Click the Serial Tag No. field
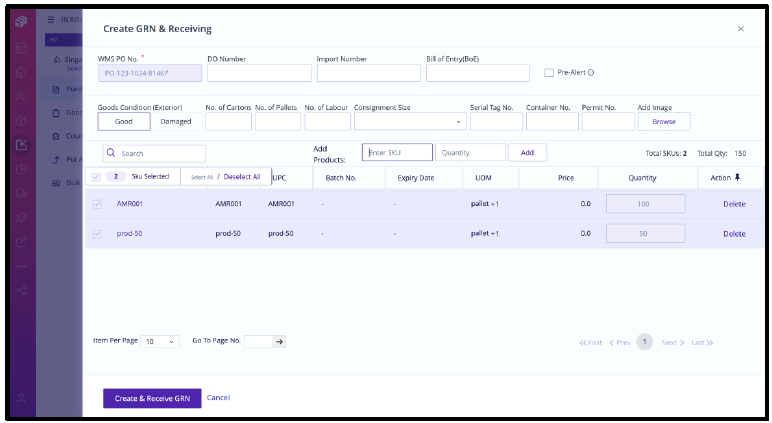Image resolution: width=772 pixels, height=423 pixels. (x=496, y=122)
